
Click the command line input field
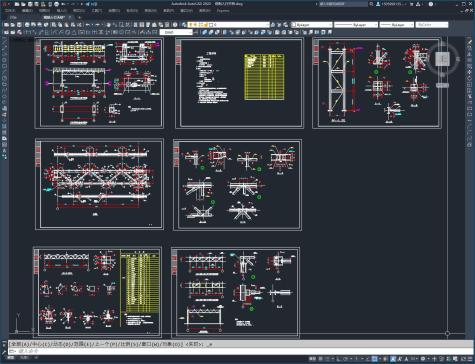(x=240, y=351)
